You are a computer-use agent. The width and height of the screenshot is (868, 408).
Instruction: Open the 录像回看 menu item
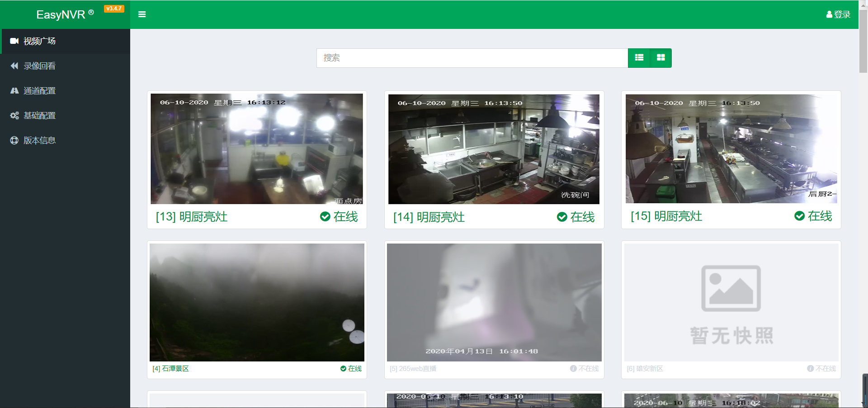tap(65, 66)
